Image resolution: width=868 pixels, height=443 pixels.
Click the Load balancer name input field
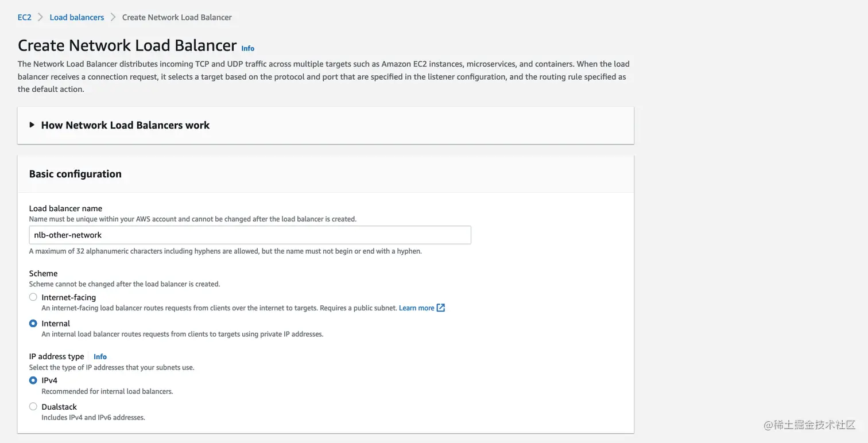(x=250, y=235)
